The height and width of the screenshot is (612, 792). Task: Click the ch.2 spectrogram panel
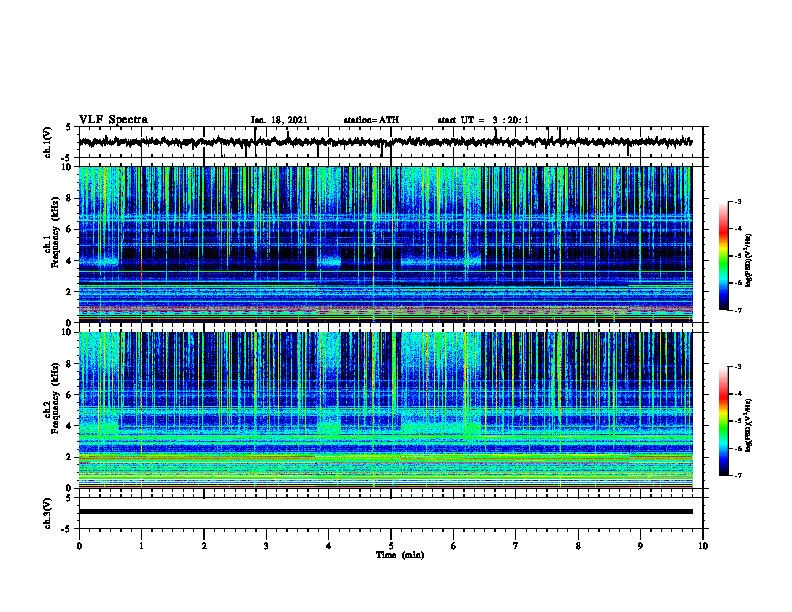(x=385, y=410)
